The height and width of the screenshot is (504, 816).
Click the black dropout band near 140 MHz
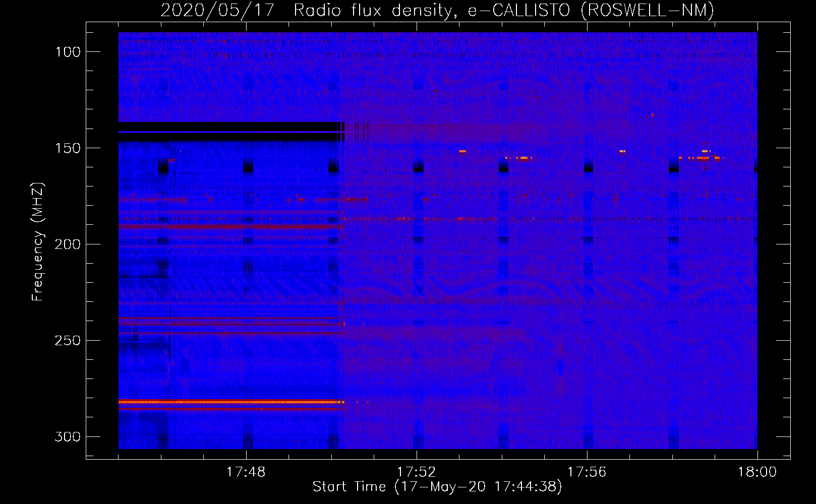coord(231,132)
